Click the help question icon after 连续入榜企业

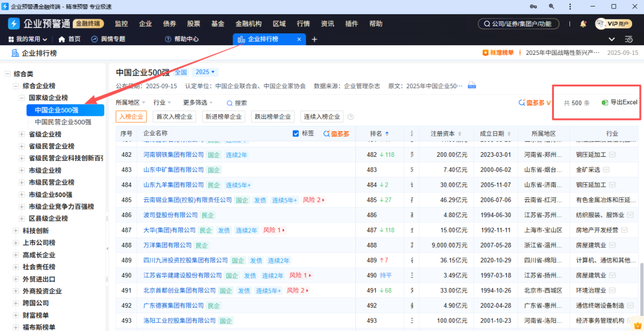[x=351, y=117]
